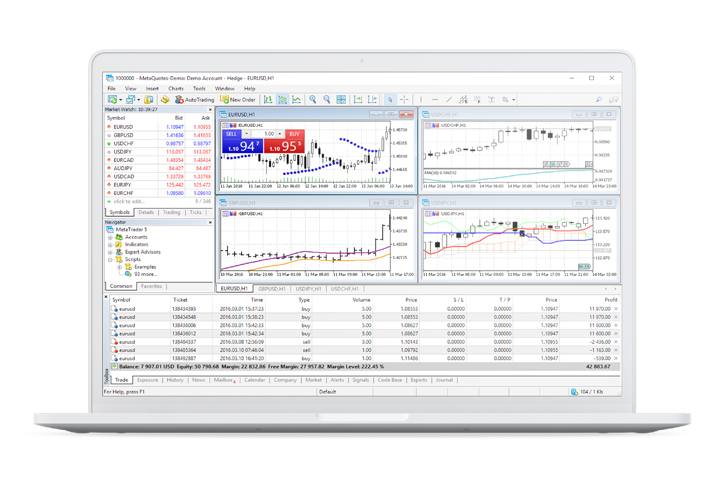Decrease volume with arrow next to SELL
The width and height of the screenshot is (726, 477).
[x=247, y=134]
